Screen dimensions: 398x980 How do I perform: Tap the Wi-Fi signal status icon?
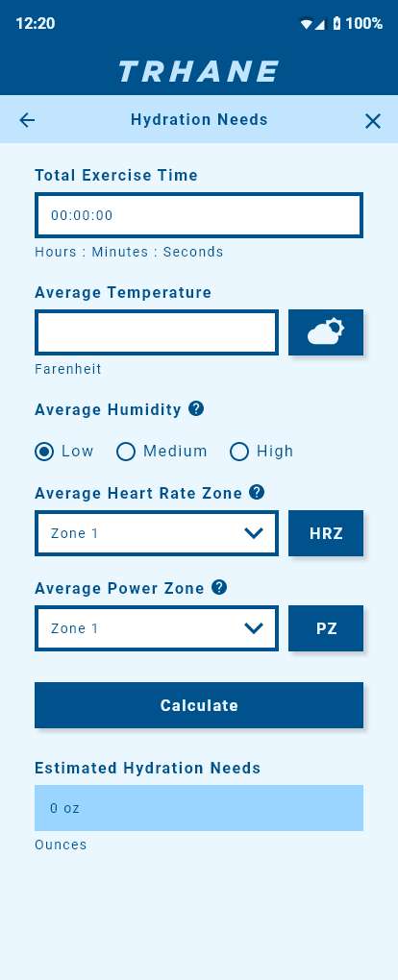click(306, 24)
